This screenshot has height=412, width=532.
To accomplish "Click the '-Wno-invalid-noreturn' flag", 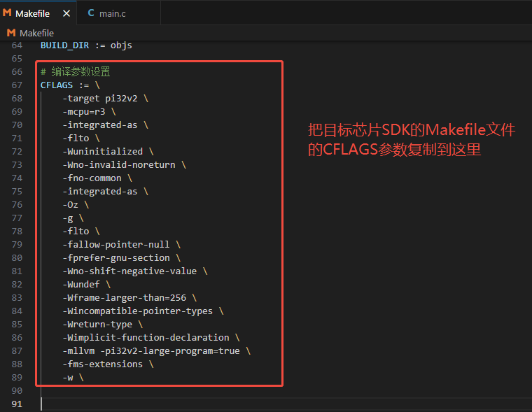I will tap(119, 165).
